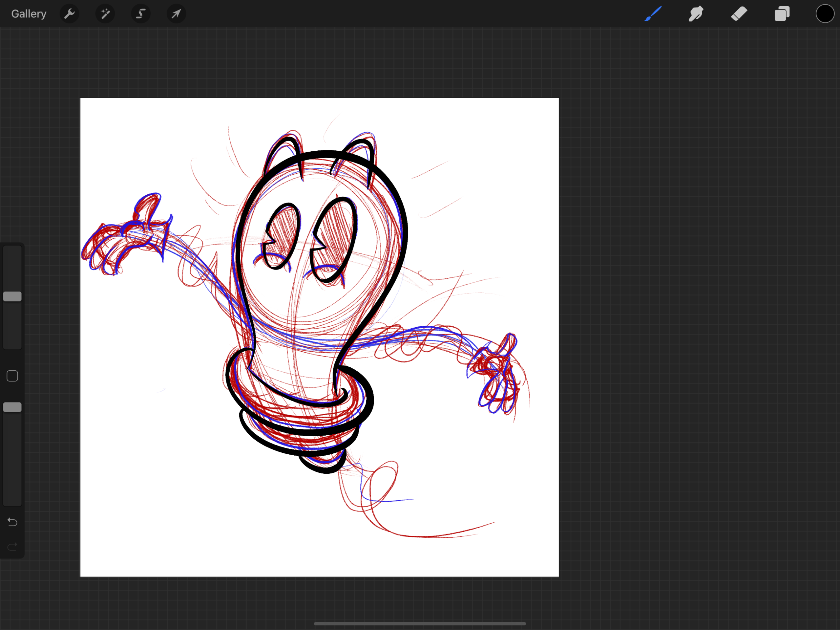Tap the Undo arrow

pyautogui.click(x=12, y=522)
